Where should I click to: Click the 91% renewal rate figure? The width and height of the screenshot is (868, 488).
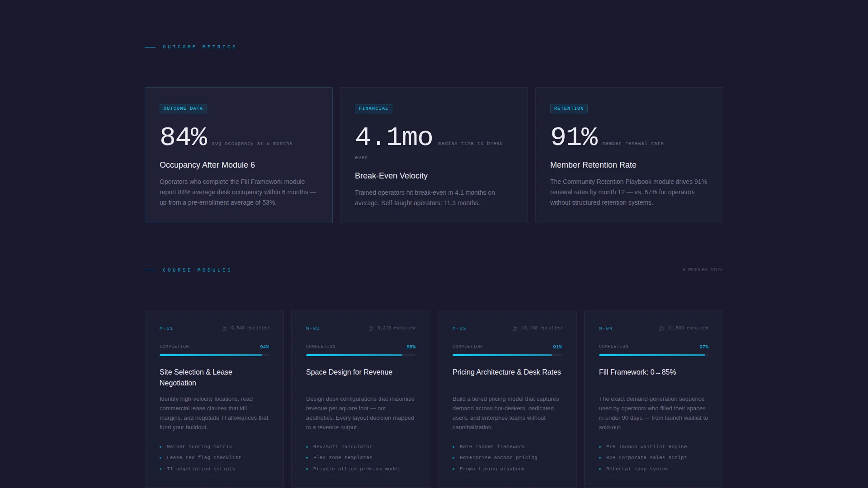pos(574,136)
